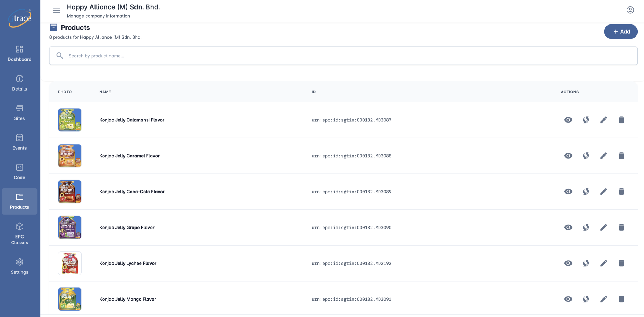View Konjac Jelly Calamansi Flavor via eye icon
The width and height of the screenshot is (644, 317).
tap(568, 120)
